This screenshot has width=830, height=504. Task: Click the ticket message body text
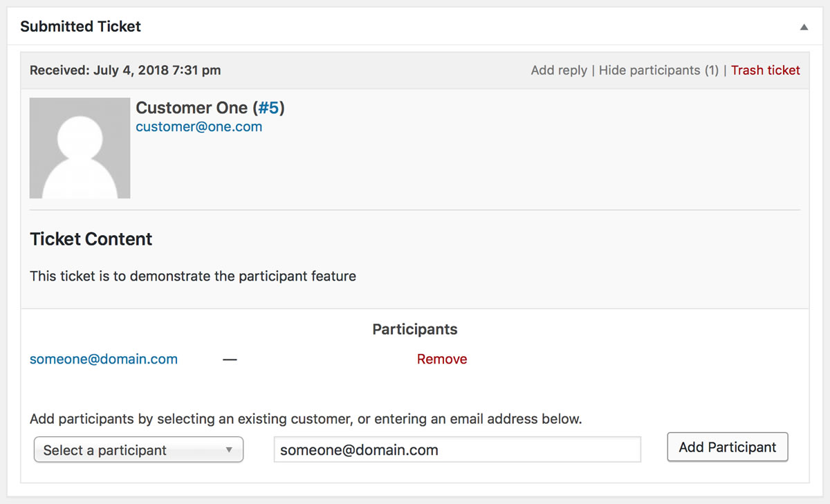[x=193, y=276]
